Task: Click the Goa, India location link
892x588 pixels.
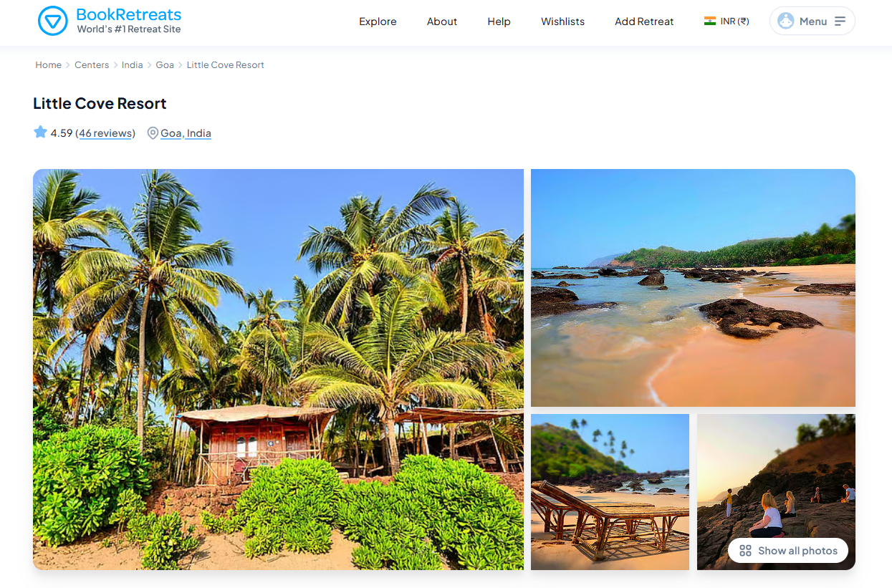Action: (x=186, y=133)
